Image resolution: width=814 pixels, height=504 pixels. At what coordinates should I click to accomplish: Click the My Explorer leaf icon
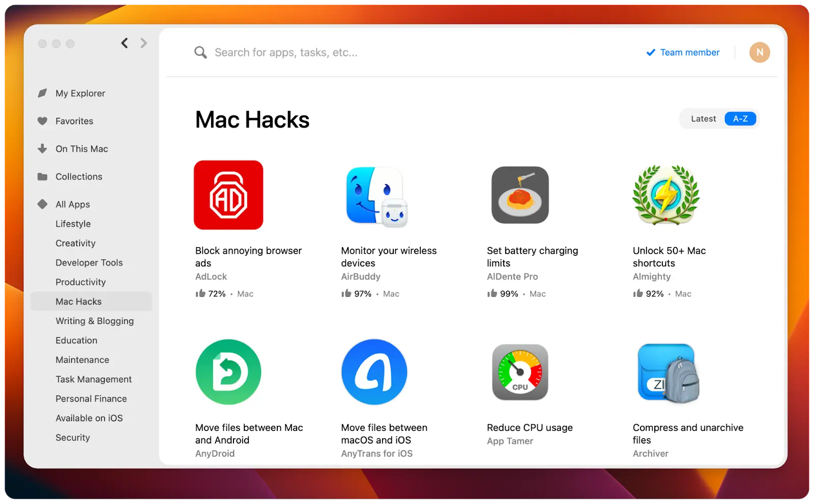tap(43, 93)
